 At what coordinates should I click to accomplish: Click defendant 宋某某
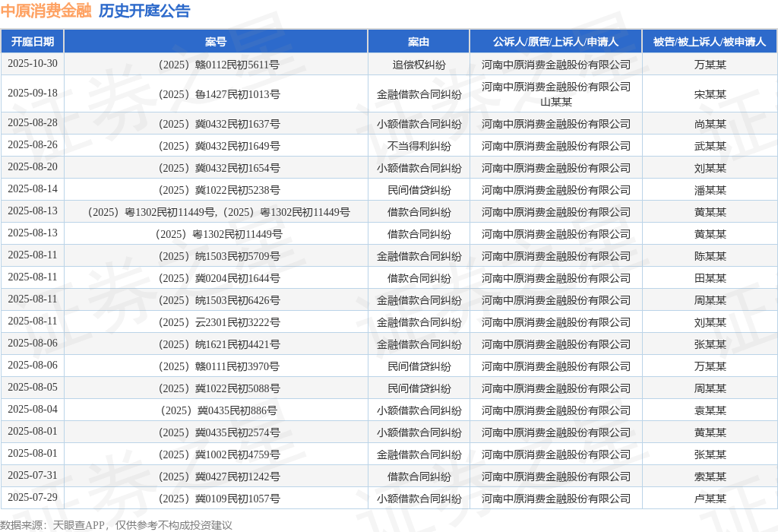tap(710, 94)
